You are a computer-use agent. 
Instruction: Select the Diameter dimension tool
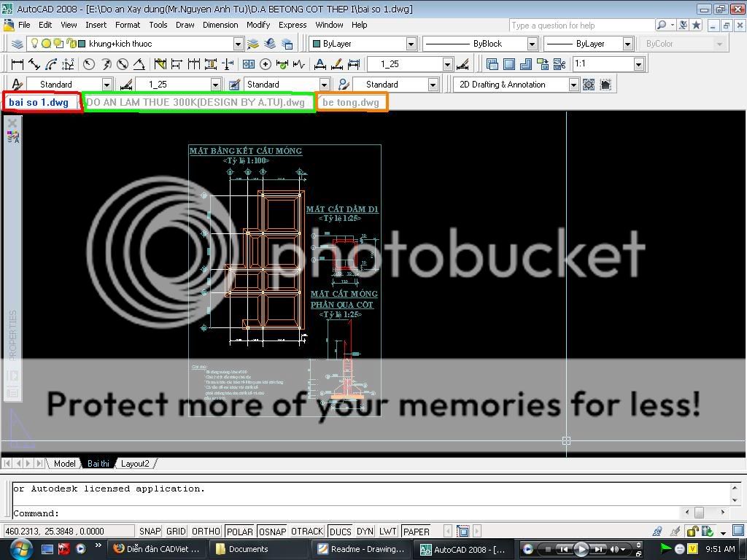123,64
